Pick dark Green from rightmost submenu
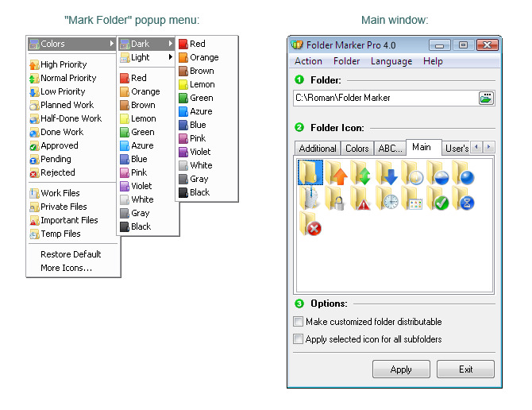532x410 pixels. [207, 98]
